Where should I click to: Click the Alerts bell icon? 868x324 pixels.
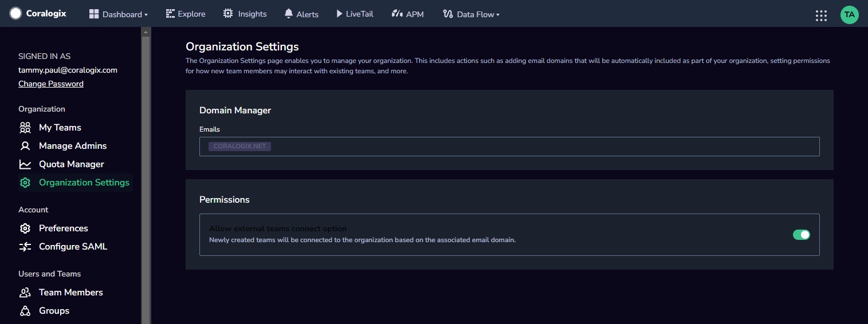[289, 14]
